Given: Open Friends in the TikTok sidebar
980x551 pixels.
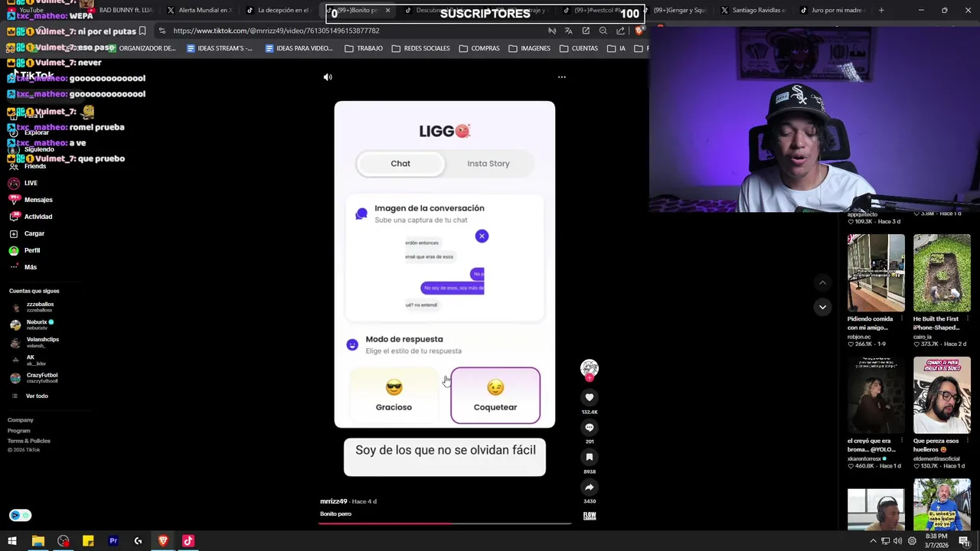Looking at the screenshot, I should pyautogui.click(x=28, y=166).
